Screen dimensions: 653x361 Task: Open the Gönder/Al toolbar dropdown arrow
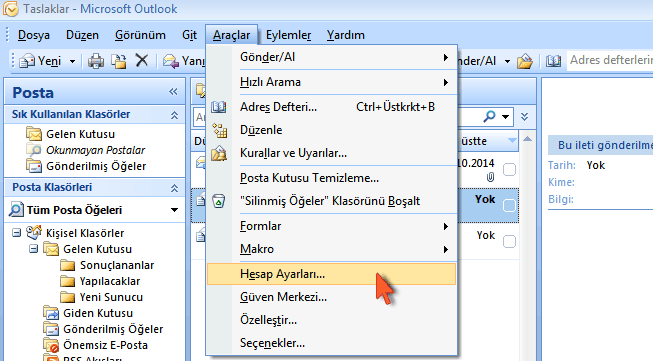coord(507,62)
